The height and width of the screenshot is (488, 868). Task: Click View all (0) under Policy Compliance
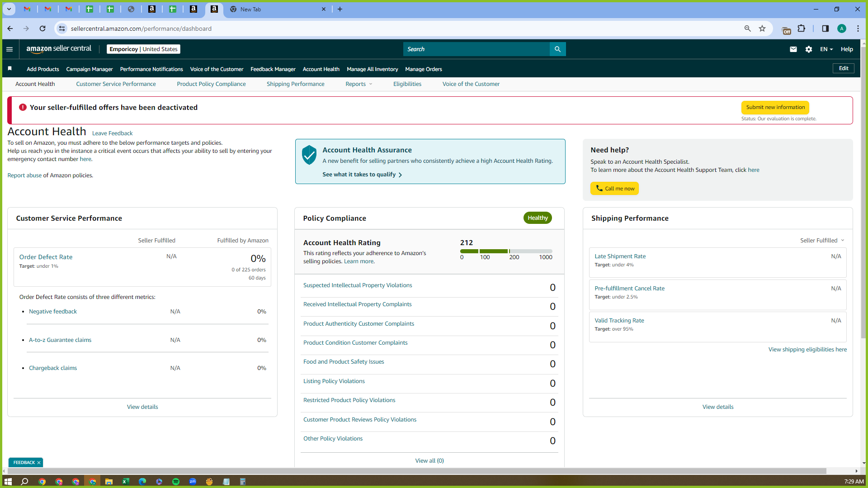[429, 461]
